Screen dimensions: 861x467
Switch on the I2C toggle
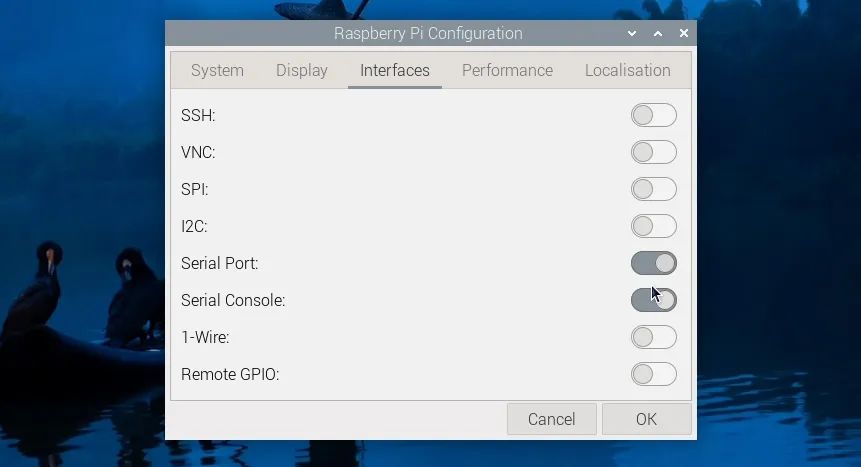pyautogui.click(x=653, y=226)
